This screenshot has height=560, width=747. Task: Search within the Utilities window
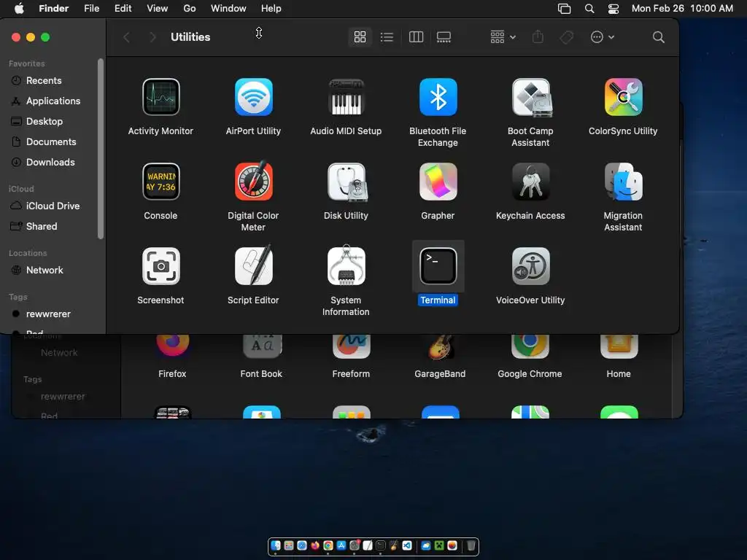pyautogui.click(x=659, y=36)
